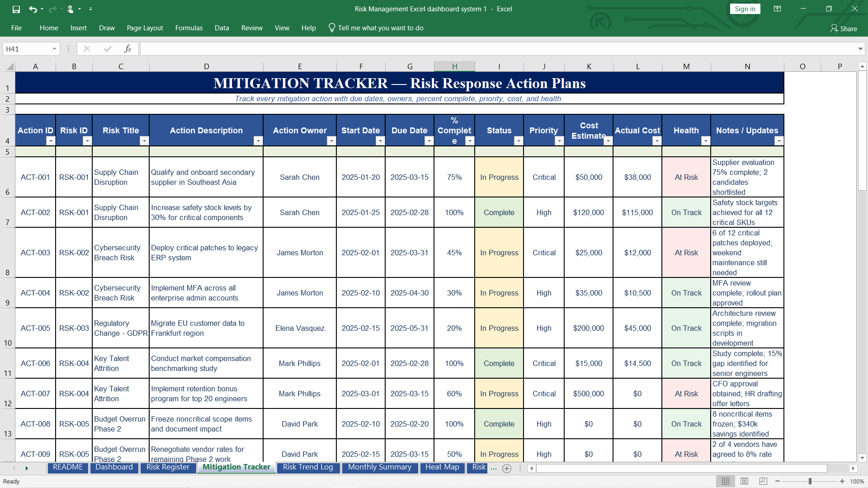The width and height of the screenshot is (868, 488).
Task: Click the 100% zoom level
Action: click(x=857, y=482)
